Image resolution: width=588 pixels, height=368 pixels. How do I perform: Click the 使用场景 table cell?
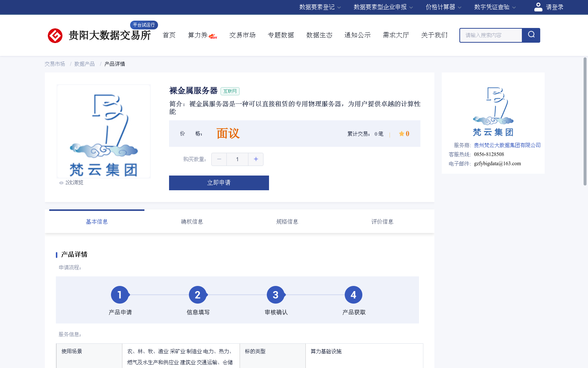point(89,356)
